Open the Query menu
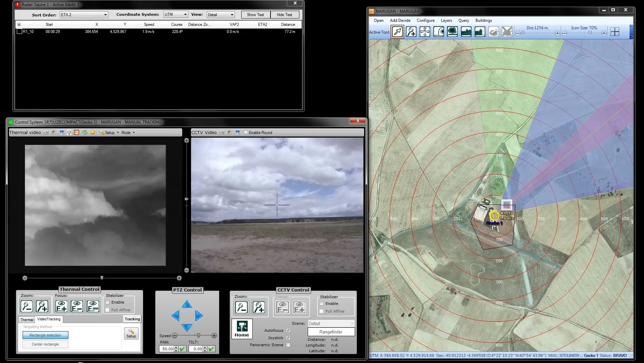644x363 pixels. point(464,20)
